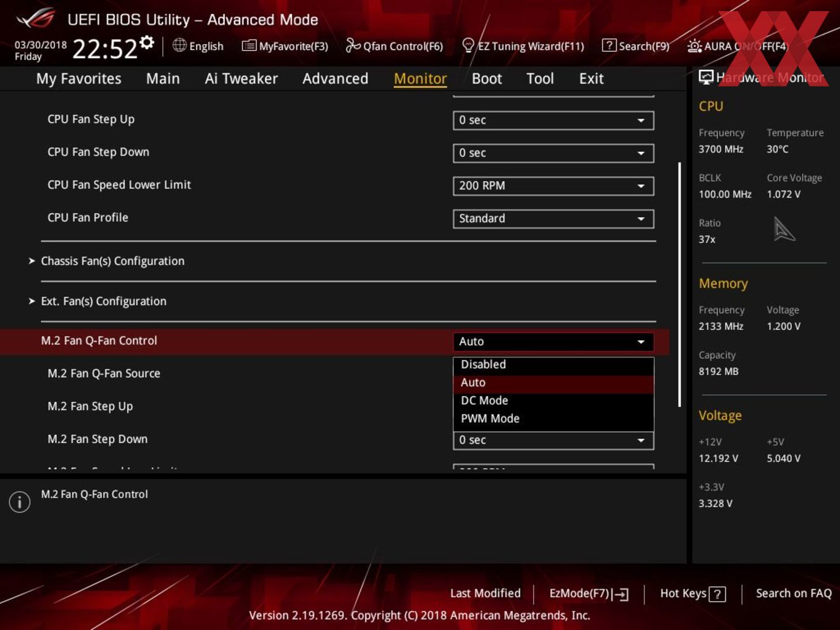Click the +3.3V 3.328 V reading
Screen dimensions: 840x630
[x=715, y=503]
